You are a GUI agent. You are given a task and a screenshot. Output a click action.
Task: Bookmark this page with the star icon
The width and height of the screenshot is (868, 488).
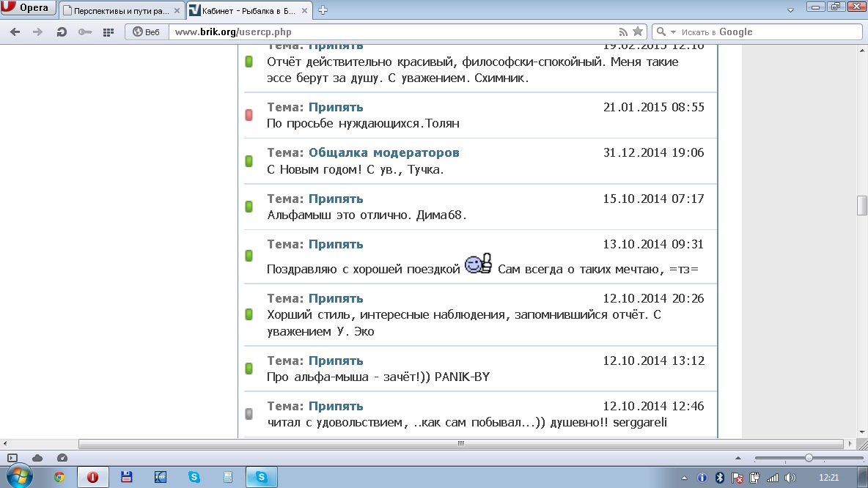[638, 32]
